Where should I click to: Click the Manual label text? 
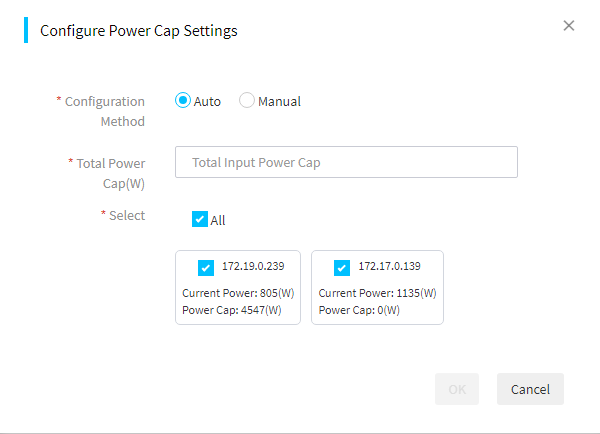pos(279,101)
